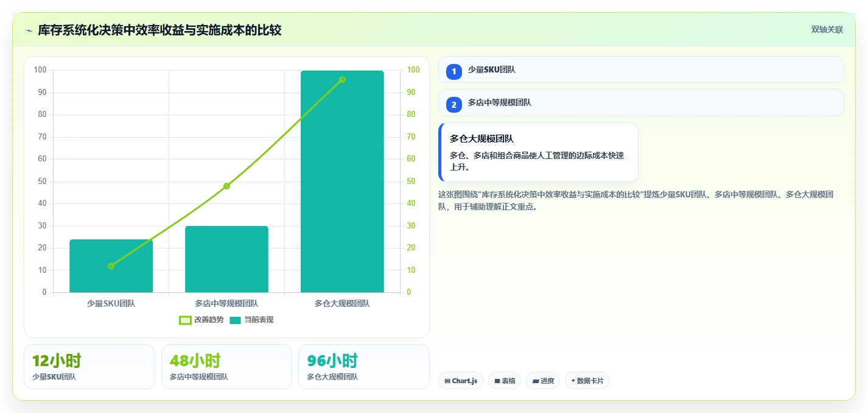Click the 少量SKU团队 x-axis label
Screen dimensions: 868x413
click(x=111, y=303)
